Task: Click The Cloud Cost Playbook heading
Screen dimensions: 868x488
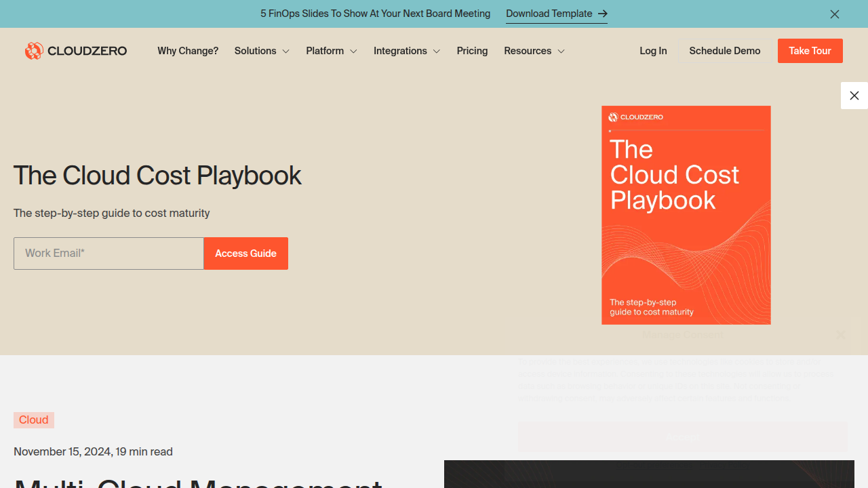Action: (x=157, y=176)
